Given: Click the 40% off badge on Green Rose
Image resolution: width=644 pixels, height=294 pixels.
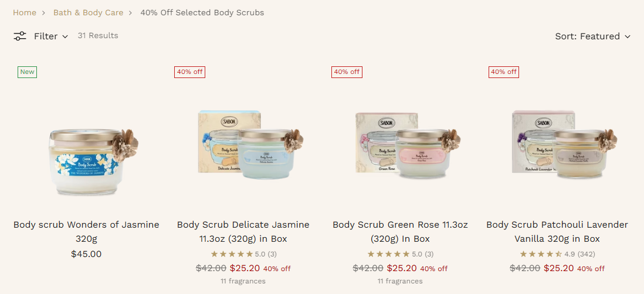Looking at the screenshot, I should tap(347, 72).
